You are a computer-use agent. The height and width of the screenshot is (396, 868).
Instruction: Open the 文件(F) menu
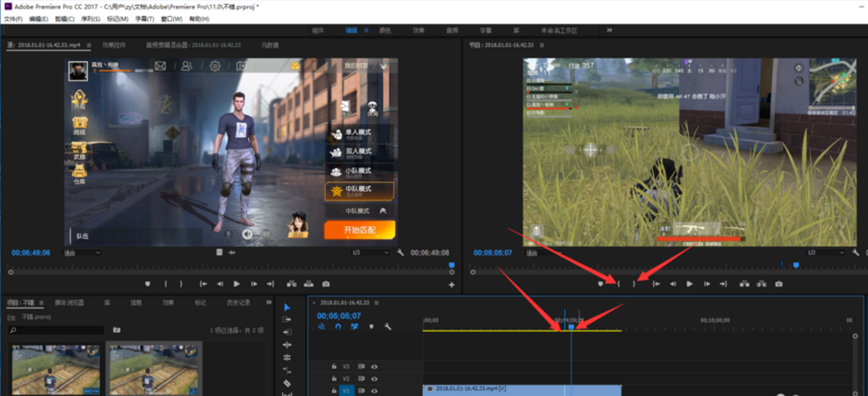pos(13,18)
